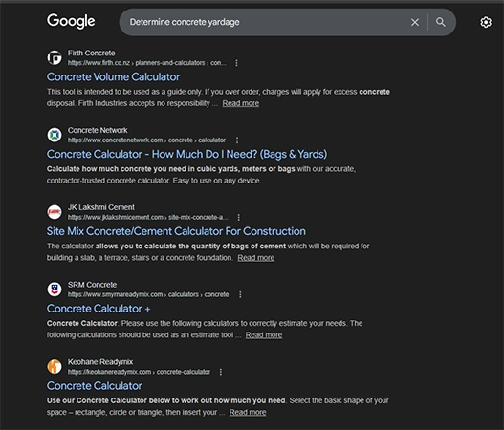This screenshot has height=430, width=504.
Task: Click the Concrete Network site favicon
Action: [55, 135]
